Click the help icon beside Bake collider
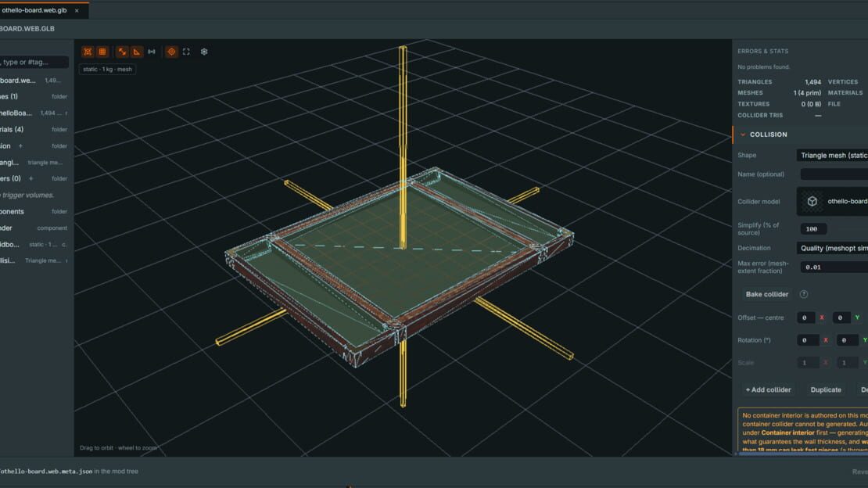 point(804,294)
